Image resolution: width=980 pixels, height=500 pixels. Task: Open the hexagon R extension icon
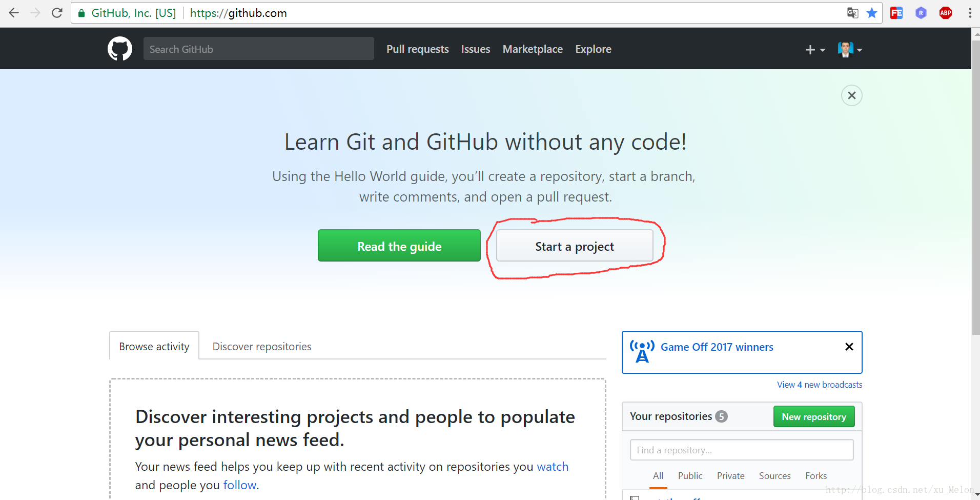921,13
